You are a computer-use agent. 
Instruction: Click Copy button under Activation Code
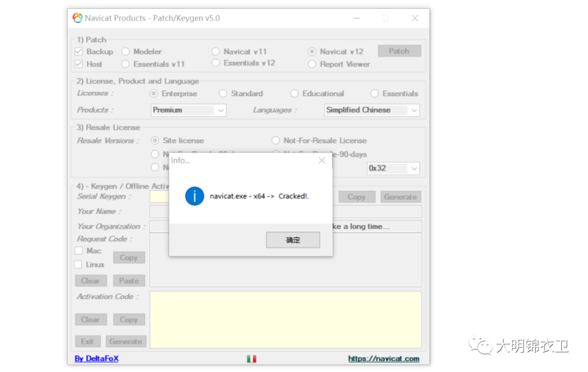coord(129,320)
